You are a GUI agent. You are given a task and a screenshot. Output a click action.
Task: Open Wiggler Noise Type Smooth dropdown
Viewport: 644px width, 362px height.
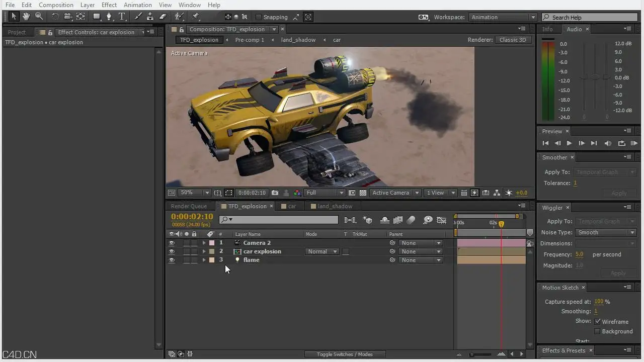pyautogui.click(x=606, y=232)
